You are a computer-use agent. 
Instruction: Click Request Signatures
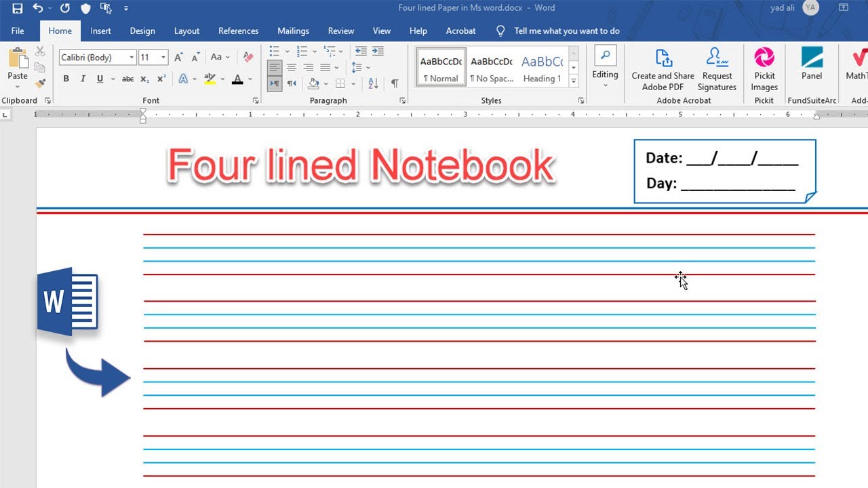pyautogui.click(x=717, y=70)
